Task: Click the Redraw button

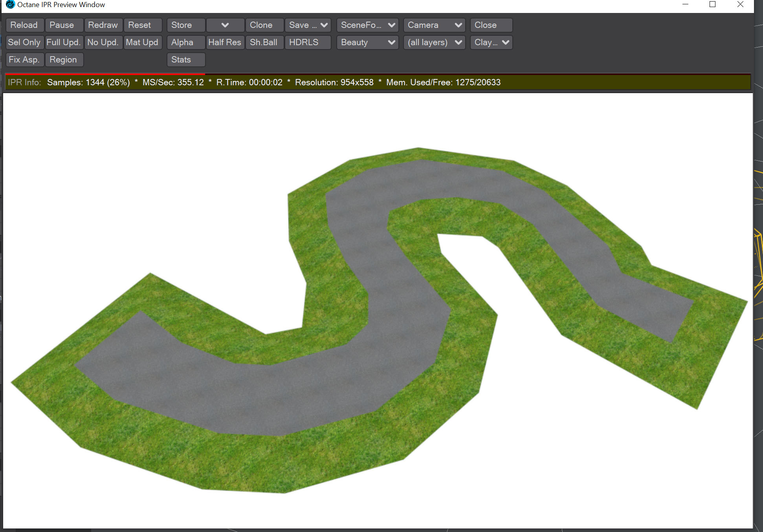Action: (103, 25)
